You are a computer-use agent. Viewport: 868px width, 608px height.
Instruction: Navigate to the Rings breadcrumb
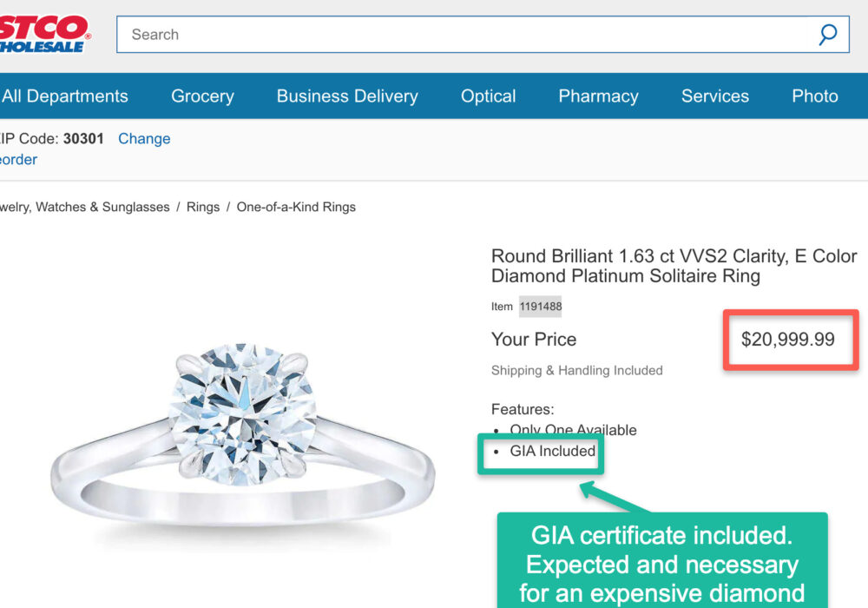[x=203, y=208]
